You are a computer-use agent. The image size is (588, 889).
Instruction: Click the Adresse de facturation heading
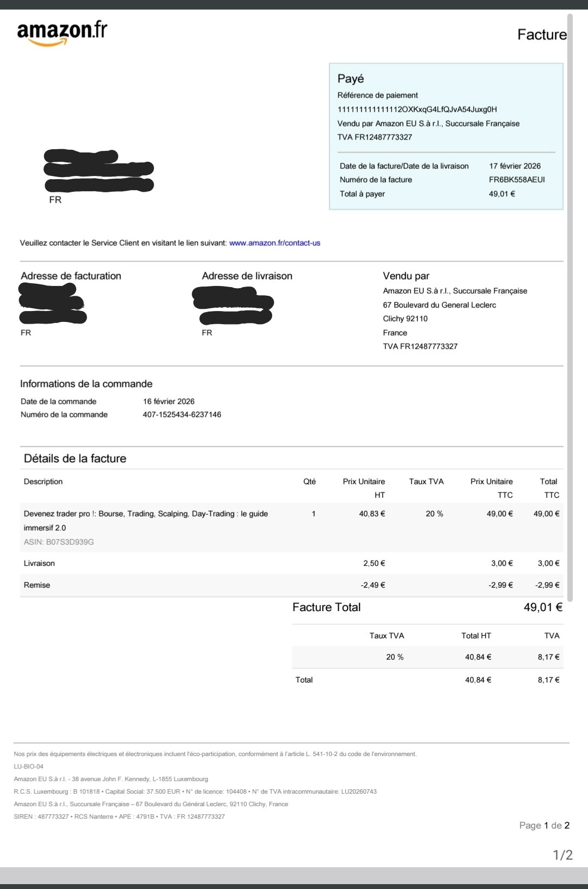tap(71, 276)
